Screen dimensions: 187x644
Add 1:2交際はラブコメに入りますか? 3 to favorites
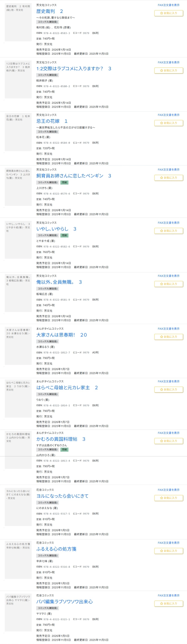169,71
